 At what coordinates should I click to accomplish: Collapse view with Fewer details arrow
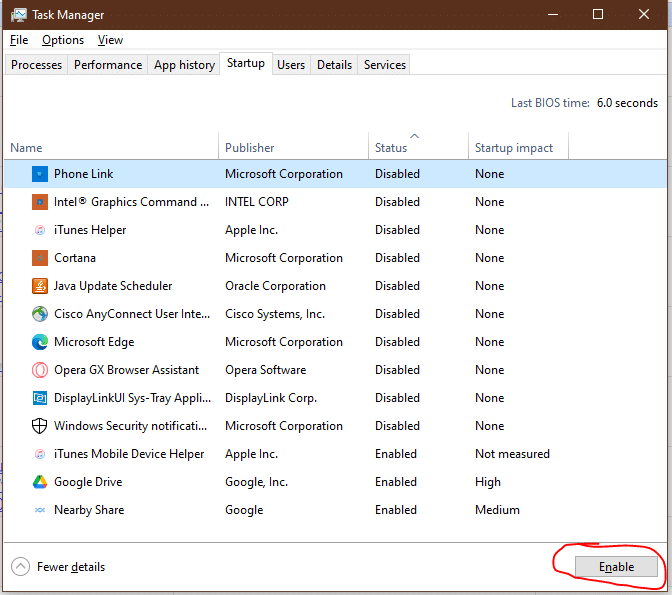pos(21,567)
